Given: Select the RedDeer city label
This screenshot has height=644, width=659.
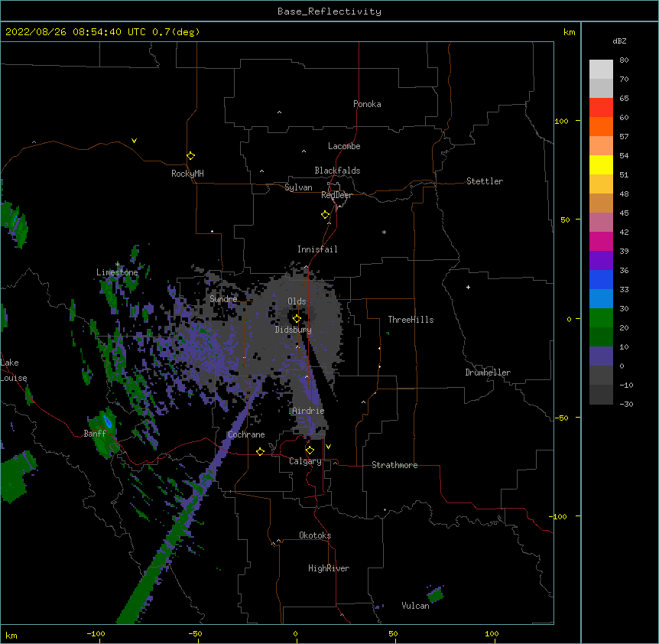Looking at the screenshot, I should pos(336,195).
